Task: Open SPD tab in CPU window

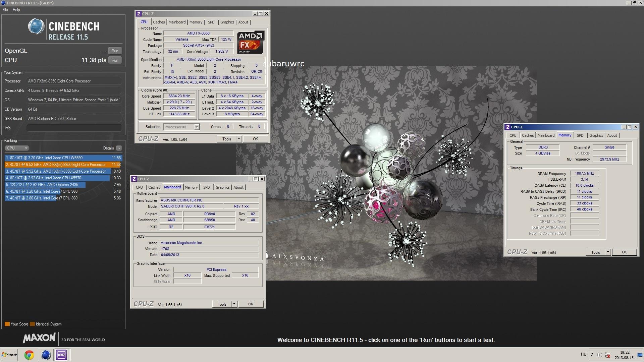Action: tap(211, 22)
